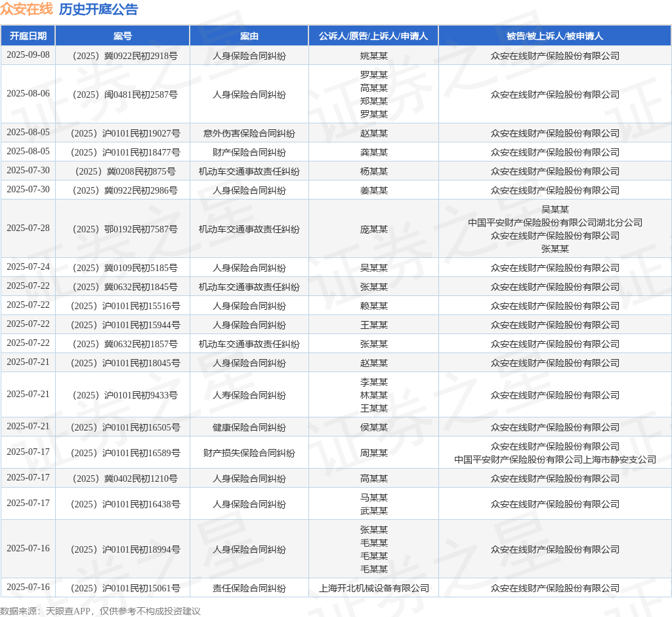
Task: Click cause 财产损失保险合同纠纷
Action: 249,453
